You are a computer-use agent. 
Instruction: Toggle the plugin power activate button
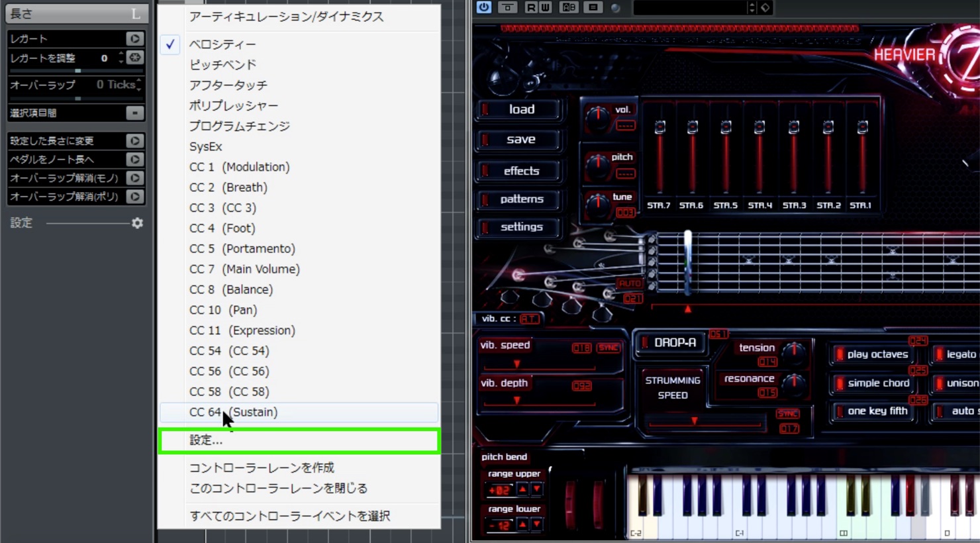click(x=484, y=7)
